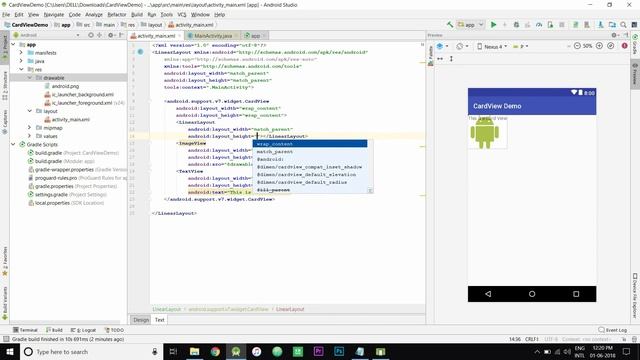Open the Preview panel settings gear
640x360 pixels.
click(x=614, y=36)
